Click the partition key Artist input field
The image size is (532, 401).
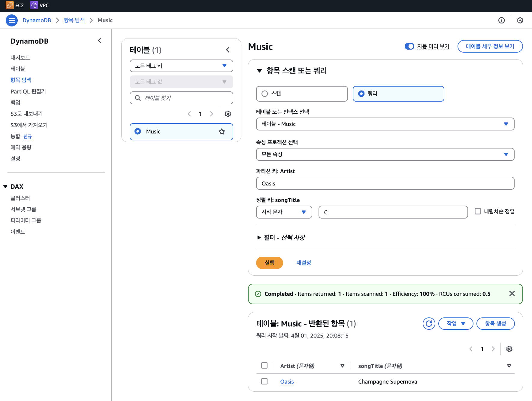[x=385, y=183]
